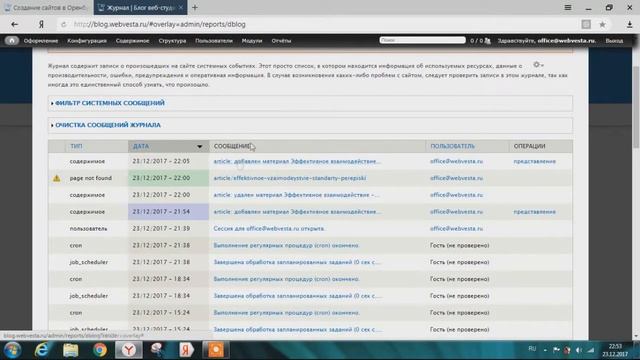The image size is (640, 360).
Task: Open user office@webvesta.ru in 21:39 row
Action: coord(456,229)
